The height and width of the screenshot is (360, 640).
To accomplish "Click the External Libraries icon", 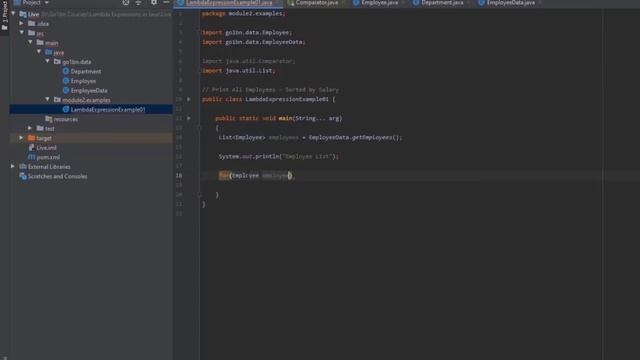I will [x=23, y=167].
